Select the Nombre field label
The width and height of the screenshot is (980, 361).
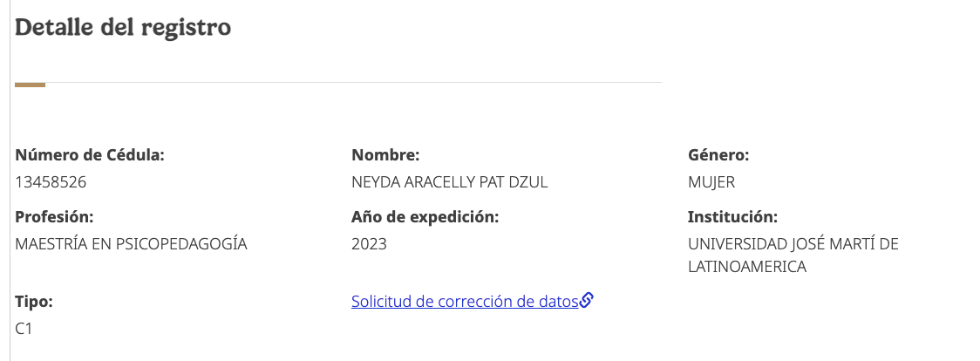click(385, 155)
